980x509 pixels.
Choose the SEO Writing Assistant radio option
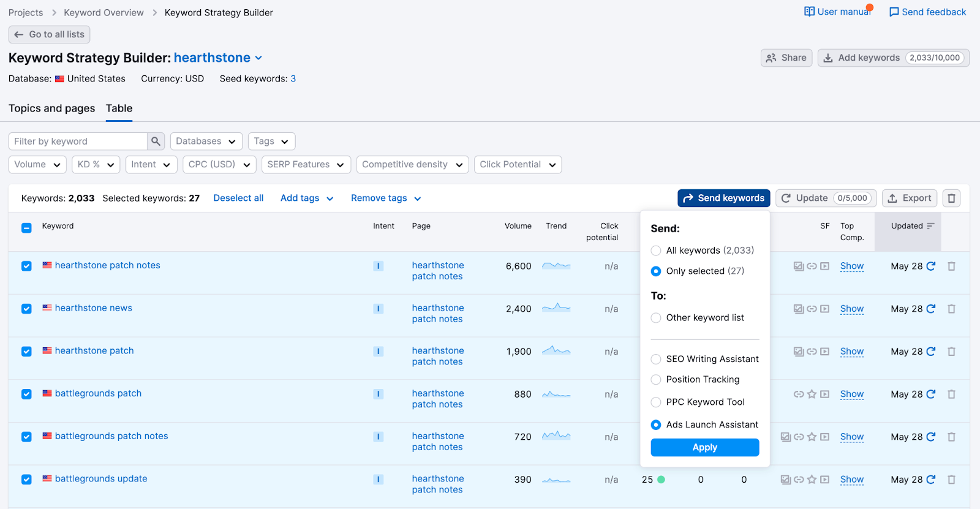(656, 360)
